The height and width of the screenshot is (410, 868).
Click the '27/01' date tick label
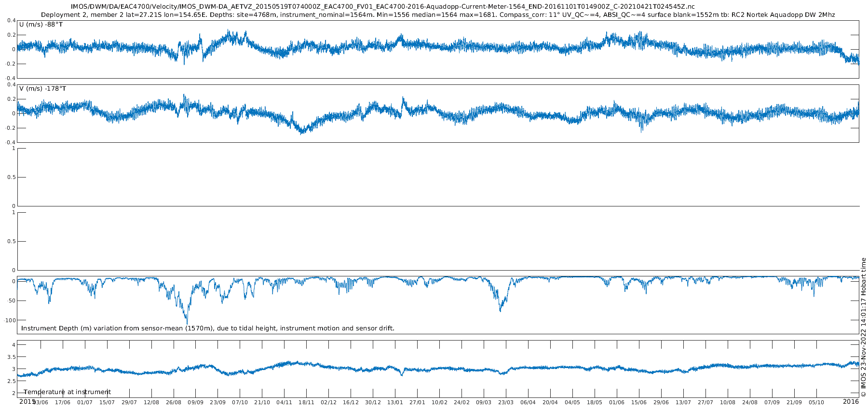(x=418, y=402)
